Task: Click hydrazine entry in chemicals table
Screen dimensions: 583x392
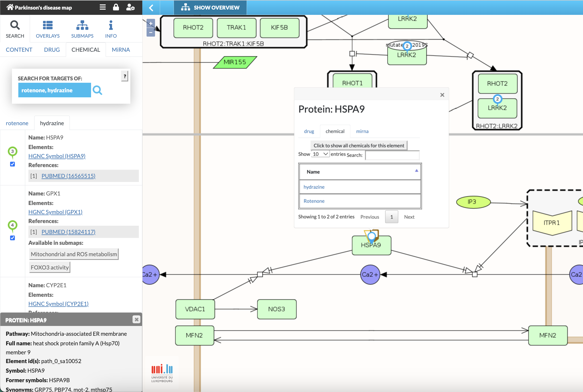Action: coord(314,187)
